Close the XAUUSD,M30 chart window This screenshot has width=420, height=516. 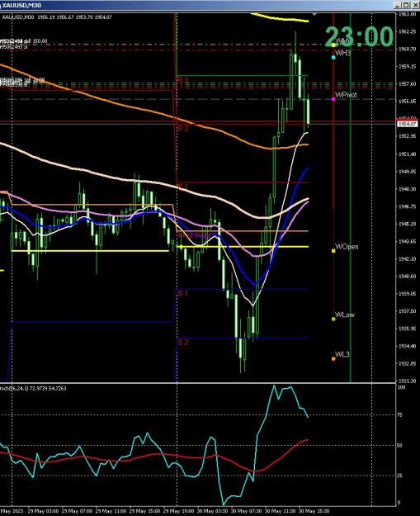point(413,5)
